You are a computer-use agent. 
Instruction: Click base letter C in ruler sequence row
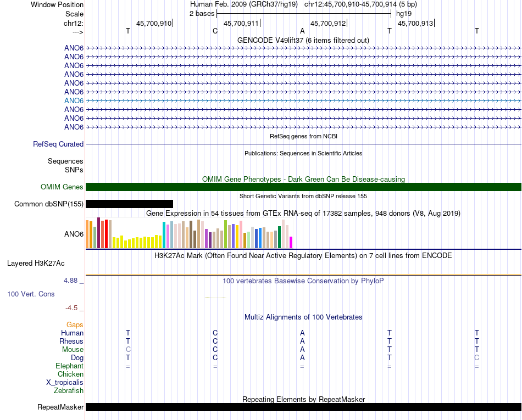click(215, 31)
